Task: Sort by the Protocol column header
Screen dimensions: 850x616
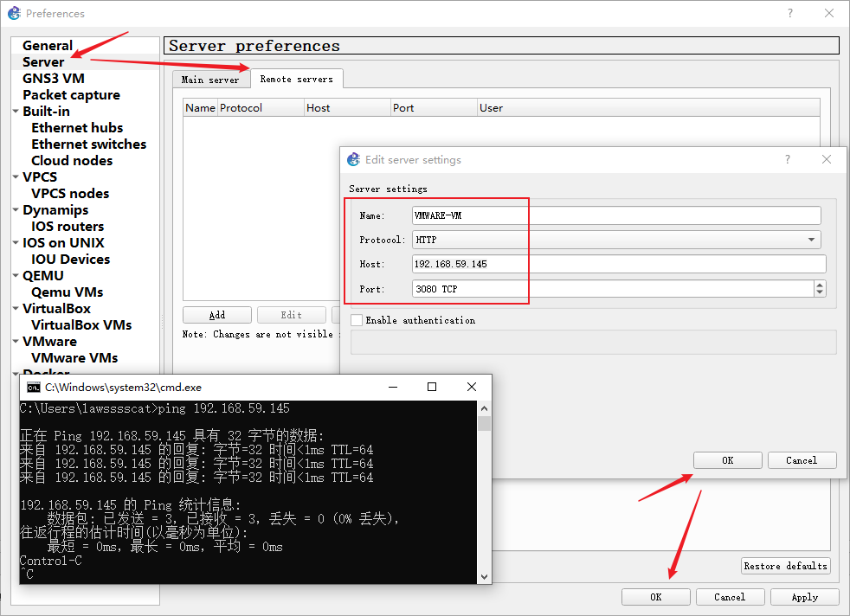Action: [261, 108]
